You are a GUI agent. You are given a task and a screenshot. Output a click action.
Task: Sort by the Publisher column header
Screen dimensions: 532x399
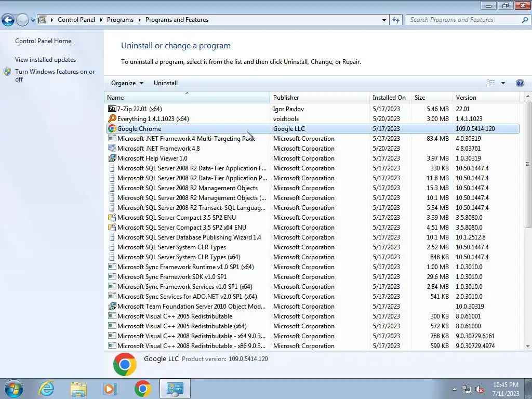tap(320, 97)
